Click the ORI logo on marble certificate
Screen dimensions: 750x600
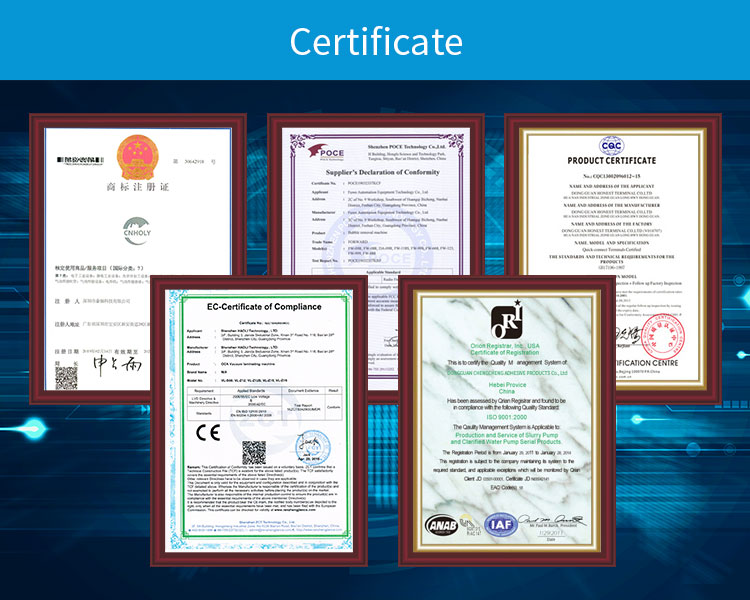point(507,320)
